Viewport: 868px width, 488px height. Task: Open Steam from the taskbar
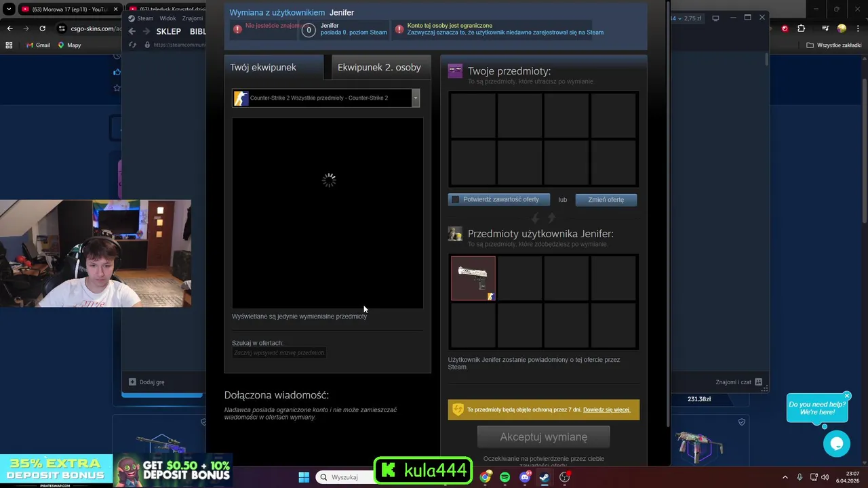point(545,477)
